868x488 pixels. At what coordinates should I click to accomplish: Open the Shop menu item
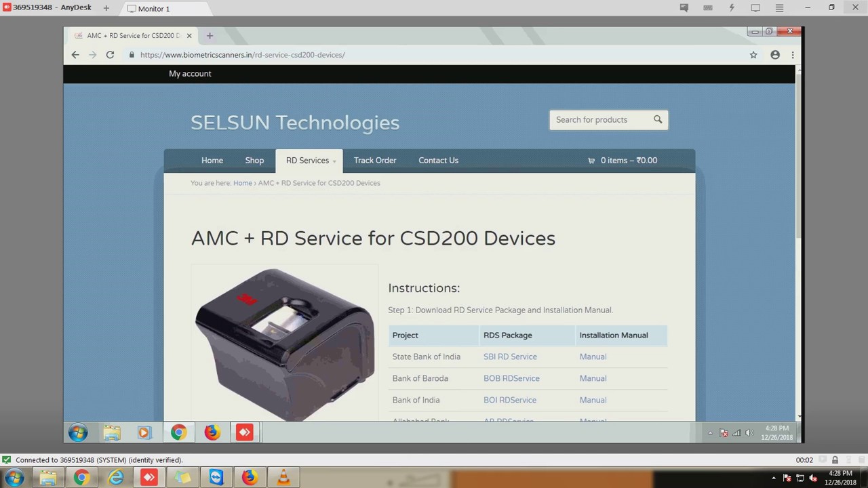tap(254, 161)
